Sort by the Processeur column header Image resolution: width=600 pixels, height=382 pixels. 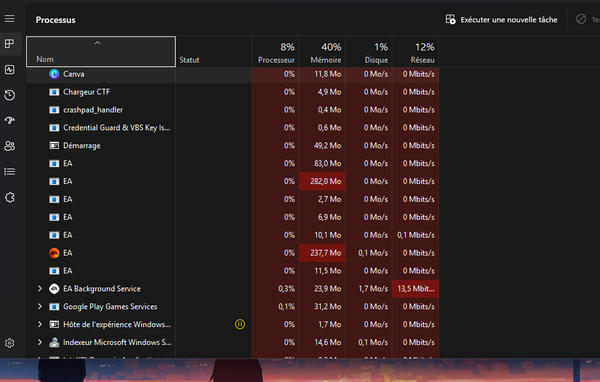click(276, 52)
